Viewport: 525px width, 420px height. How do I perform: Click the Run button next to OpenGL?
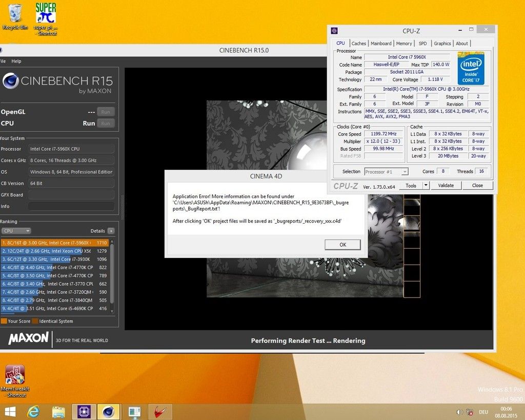click(x=106, y=112)
